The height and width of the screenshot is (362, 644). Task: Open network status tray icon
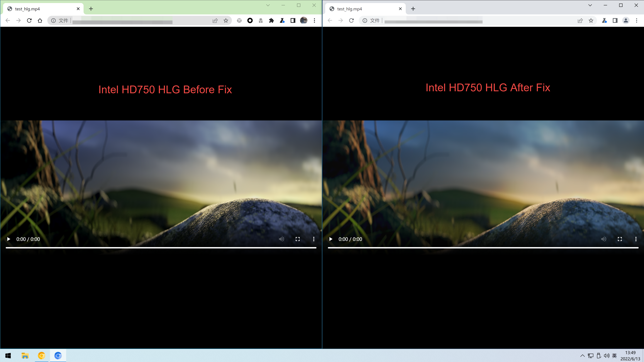(x=591, y=355)
